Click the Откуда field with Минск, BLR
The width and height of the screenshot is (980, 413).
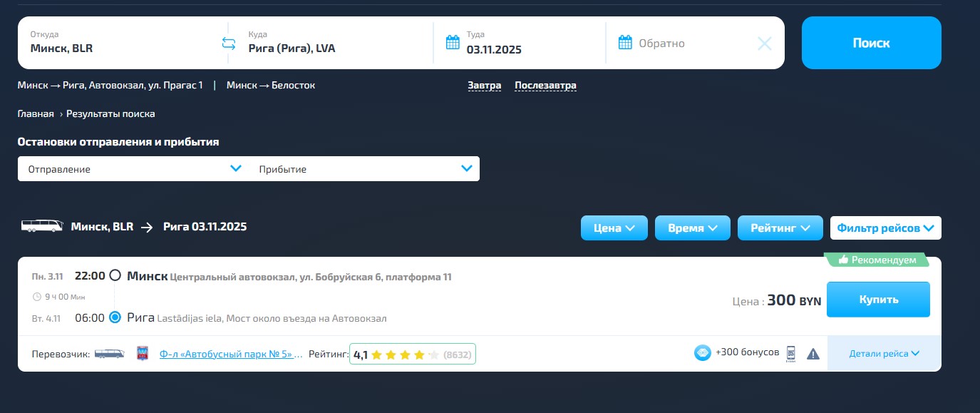[118, 44]
